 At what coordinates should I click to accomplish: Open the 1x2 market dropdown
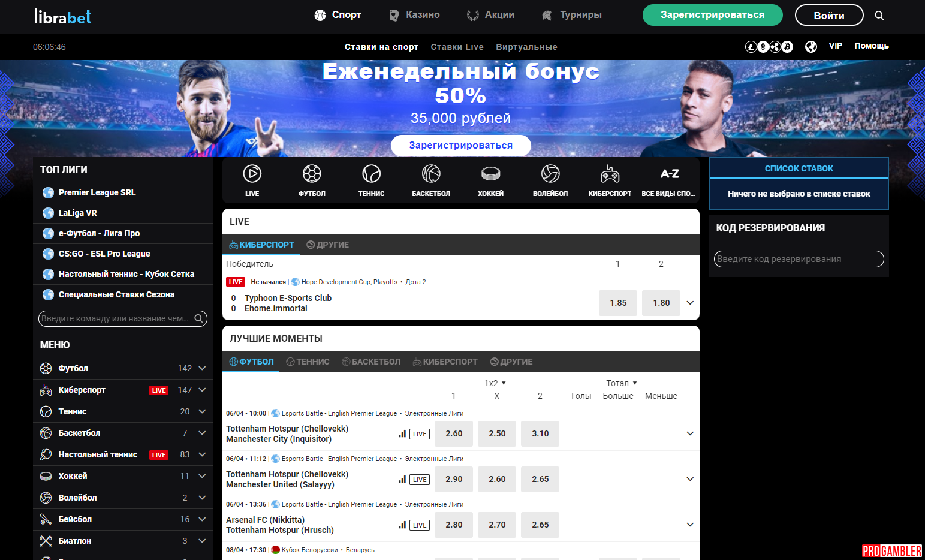[495, 383]
